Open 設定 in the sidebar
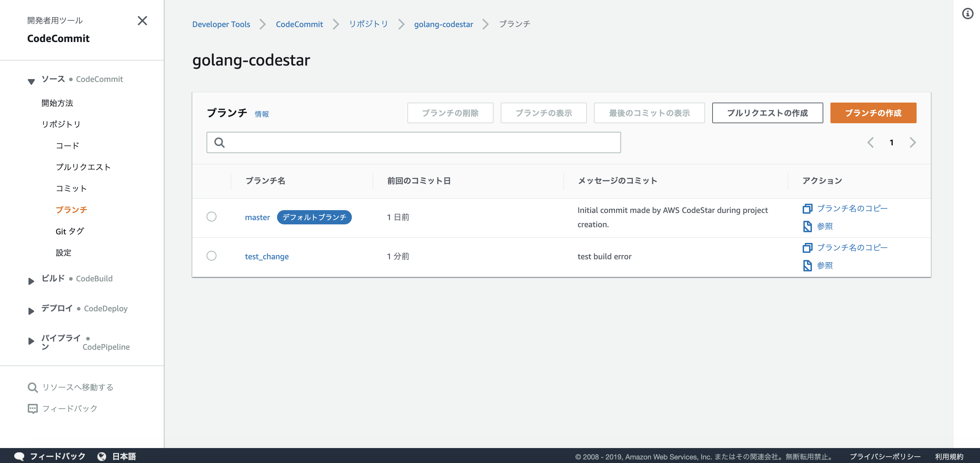Viewport: 980px width, 463px height. (x=63, y=253)
